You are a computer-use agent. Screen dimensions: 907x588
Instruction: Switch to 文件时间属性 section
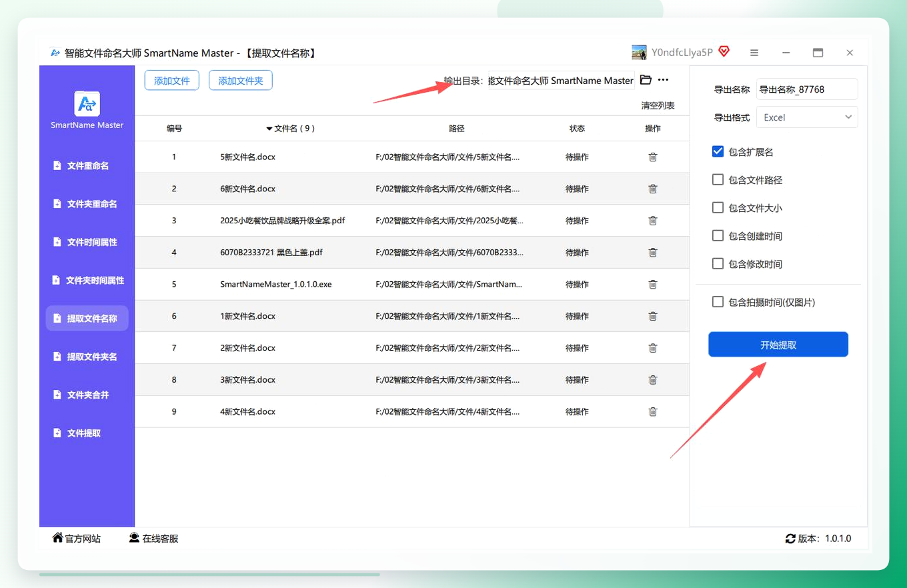click(87, 242)
